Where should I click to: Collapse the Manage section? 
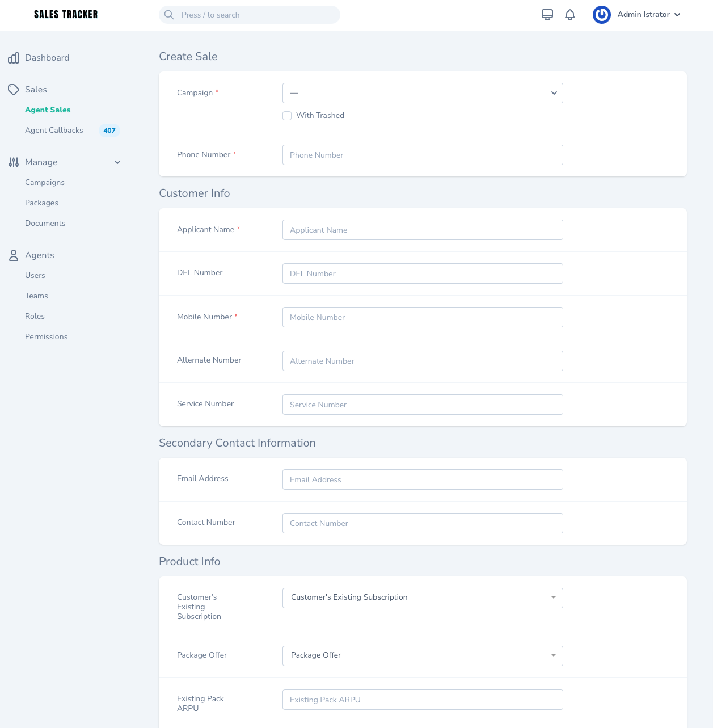click(x=117, y=162)
